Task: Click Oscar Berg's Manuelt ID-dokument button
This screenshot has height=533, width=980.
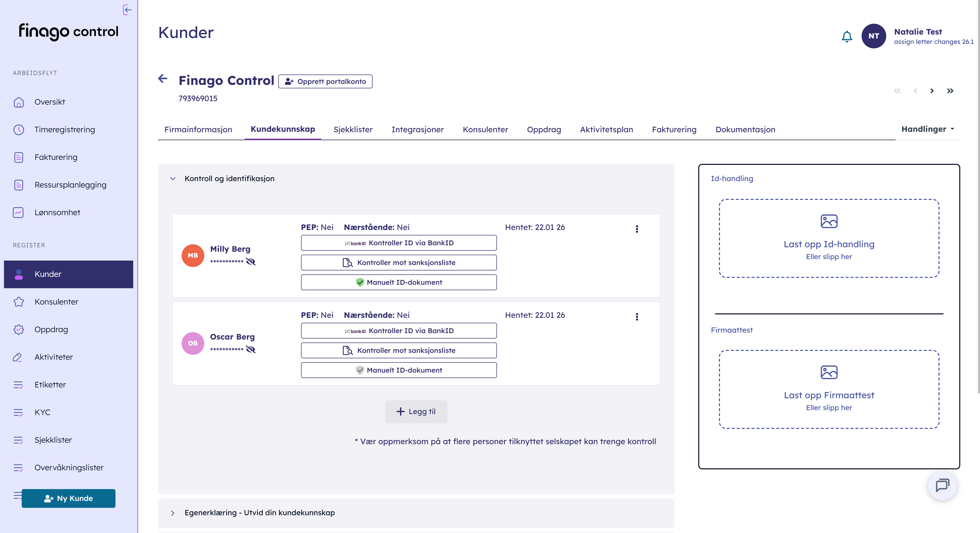Action: coord(399,370)
